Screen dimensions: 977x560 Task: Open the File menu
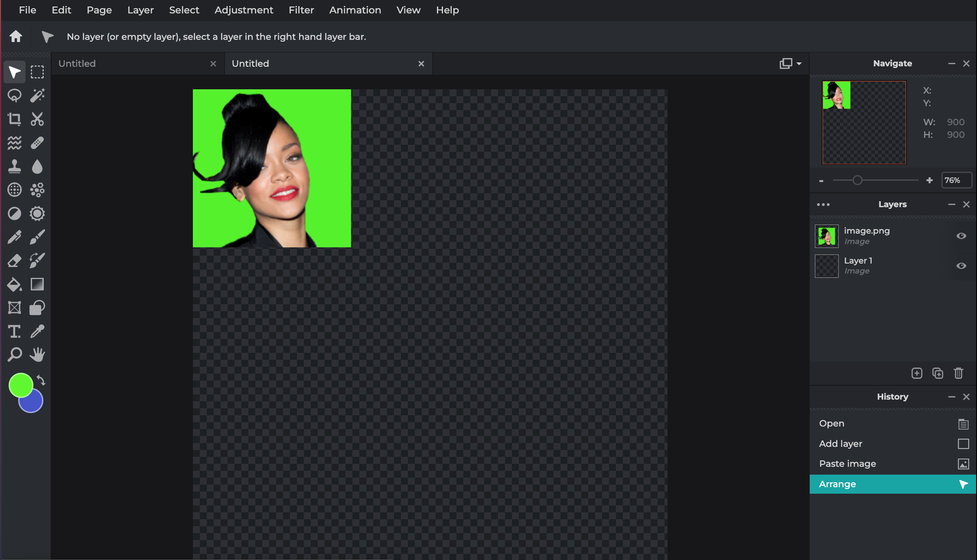tap(27, 10)
